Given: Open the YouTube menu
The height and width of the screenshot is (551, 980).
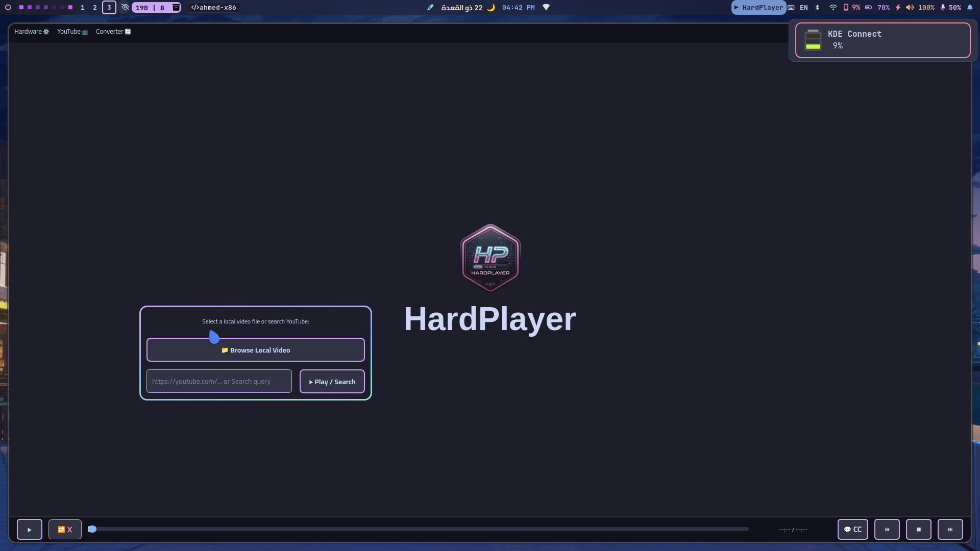Looking at the screenshot, I should pos(72,32).
